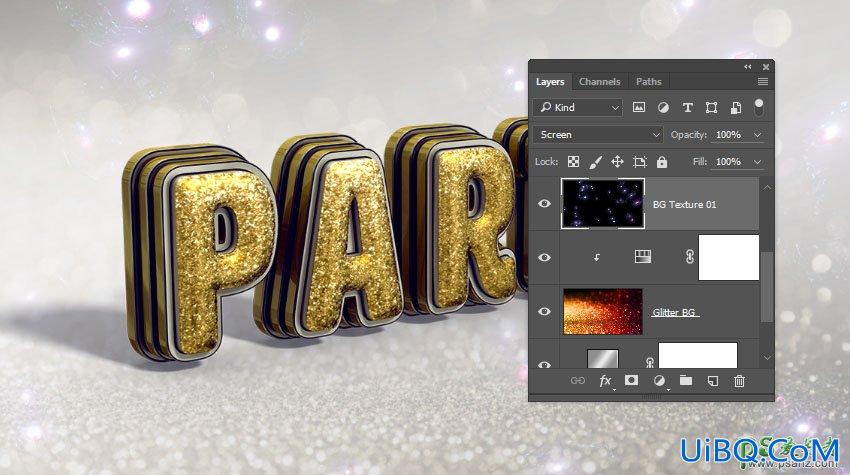The image size is (850, 475).
Task: Add a layer mask
Action: [x=631, y=380]
